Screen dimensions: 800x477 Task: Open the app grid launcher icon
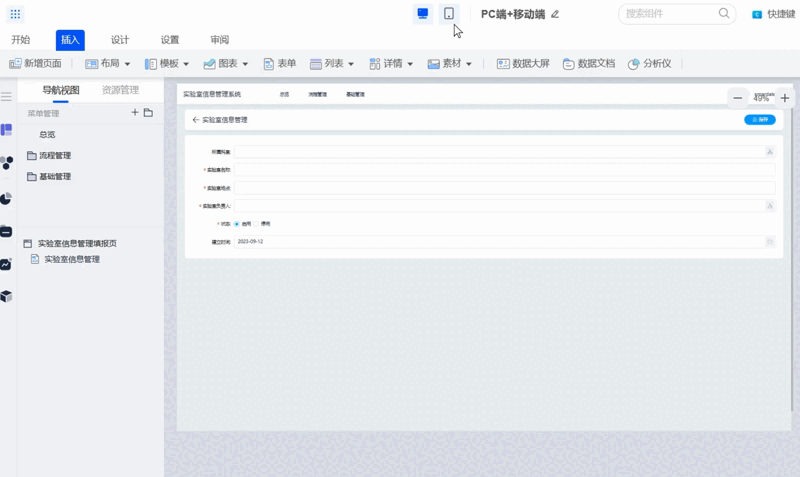point(15,14)
